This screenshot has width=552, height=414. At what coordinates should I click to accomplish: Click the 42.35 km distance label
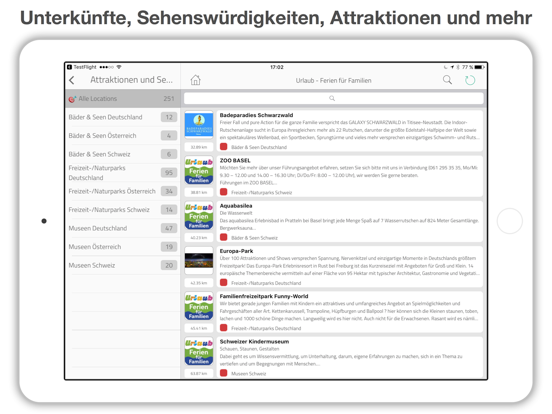point(199,283)
